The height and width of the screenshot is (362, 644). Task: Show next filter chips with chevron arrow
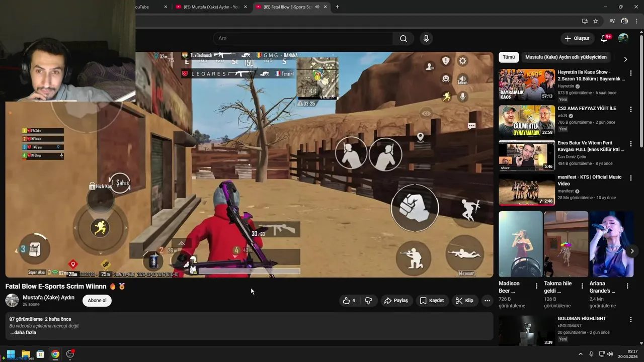click(x=625, y=59)
